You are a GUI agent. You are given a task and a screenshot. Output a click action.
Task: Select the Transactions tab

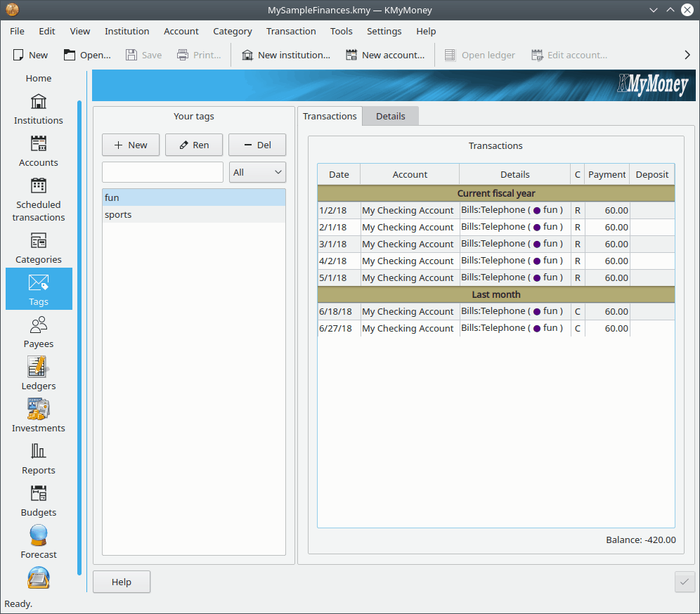330,116
